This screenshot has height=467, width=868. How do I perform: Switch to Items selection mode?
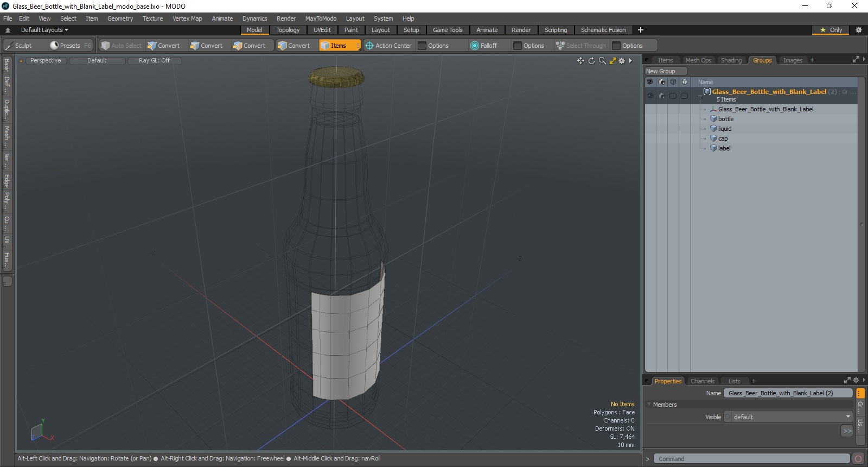[x=340, y=46]
